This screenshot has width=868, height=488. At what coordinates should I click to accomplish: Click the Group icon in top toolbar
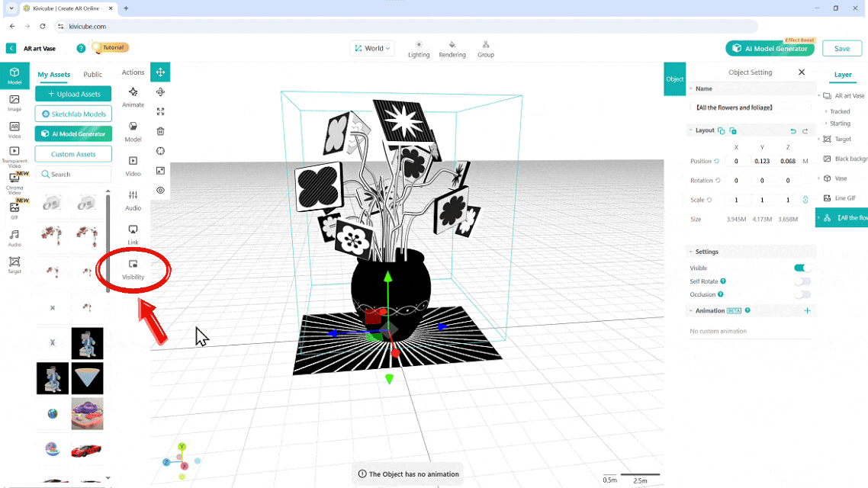pyautogui.click(x=486, y=49)
